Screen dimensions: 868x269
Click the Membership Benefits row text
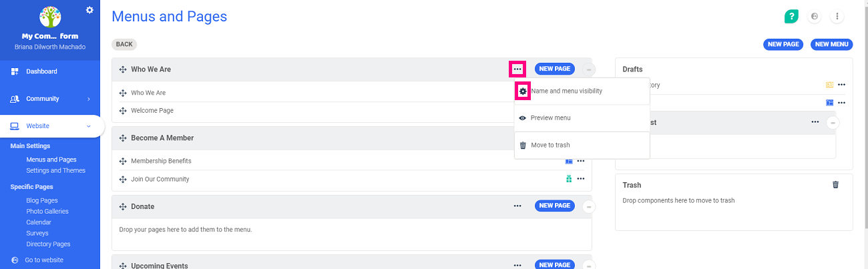coord(161,161)
